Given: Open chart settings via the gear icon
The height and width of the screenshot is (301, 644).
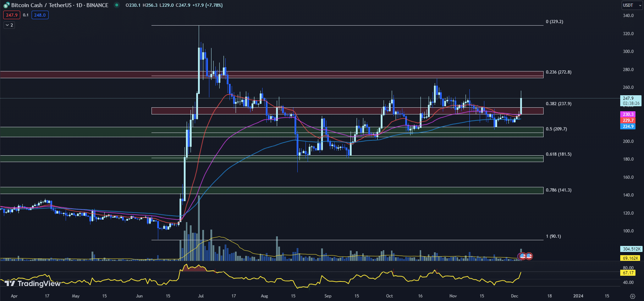Looking at the screenshot, I should tap(632, 296).
